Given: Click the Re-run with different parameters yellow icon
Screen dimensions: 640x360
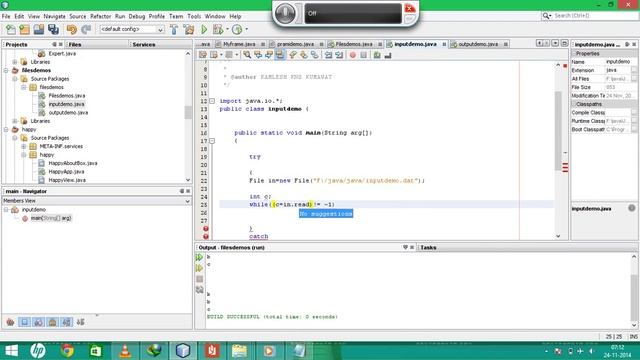Looking at the screenshot, I should [x=199, y=268].
